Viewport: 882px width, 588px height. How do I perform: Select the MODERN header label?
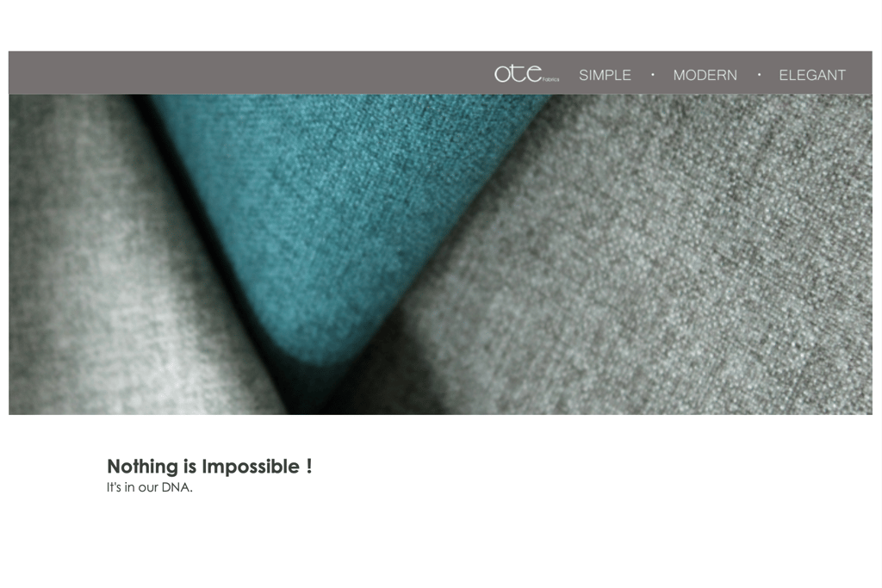(x=705, y=75)
